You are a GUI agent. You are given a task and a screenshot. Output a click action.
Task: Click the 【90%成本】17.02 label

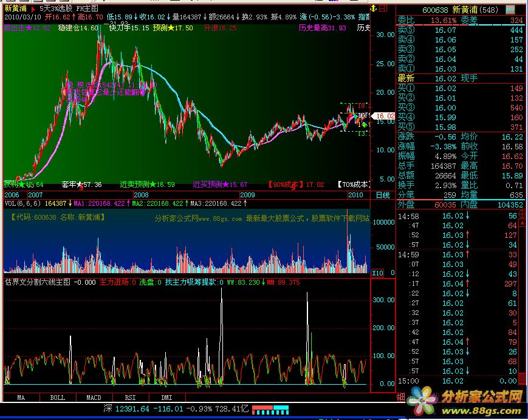pos(295,185)
